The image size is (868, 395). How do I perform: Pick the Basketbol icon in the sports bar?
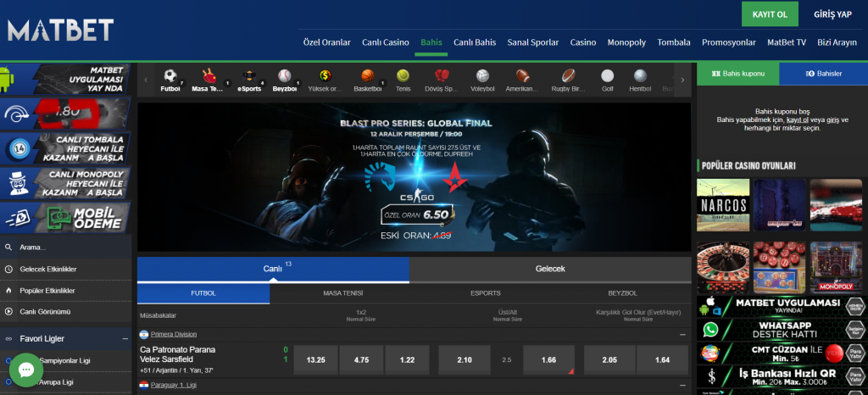click(x=367, y=77)
